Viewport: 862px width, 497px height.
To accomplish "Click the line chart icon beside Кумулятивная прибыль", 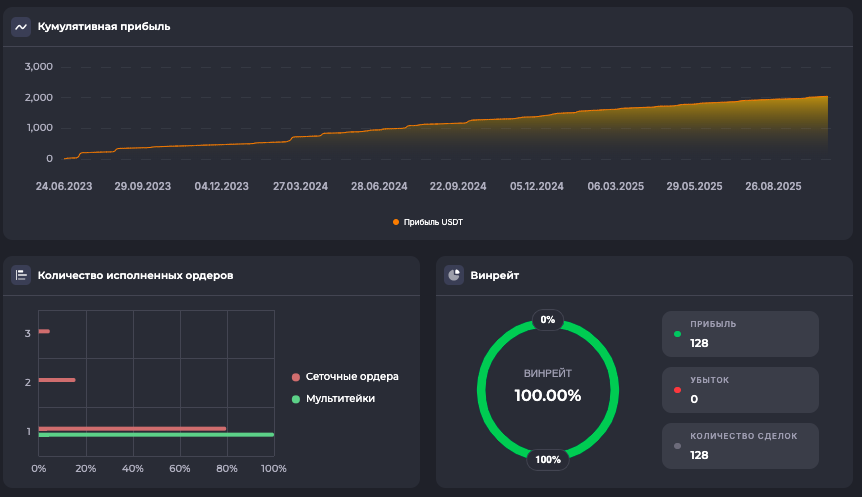I will point(20,27).
